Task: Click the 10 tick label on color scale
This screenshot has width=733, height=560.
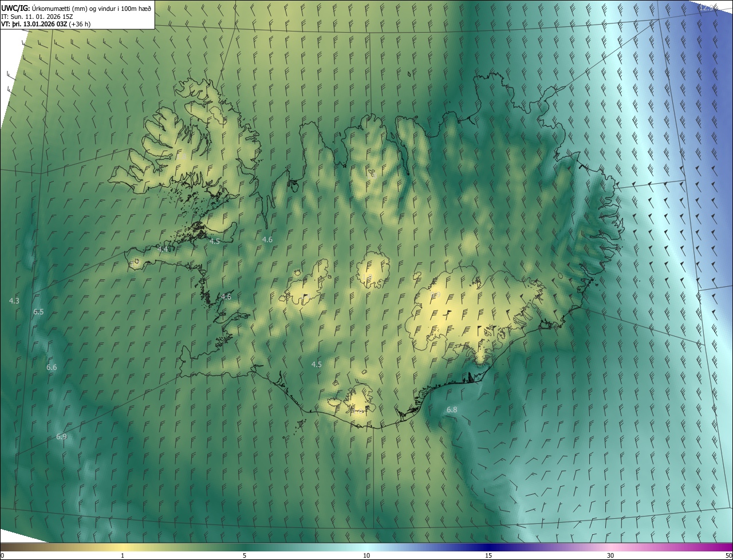Action: [366, 556]
